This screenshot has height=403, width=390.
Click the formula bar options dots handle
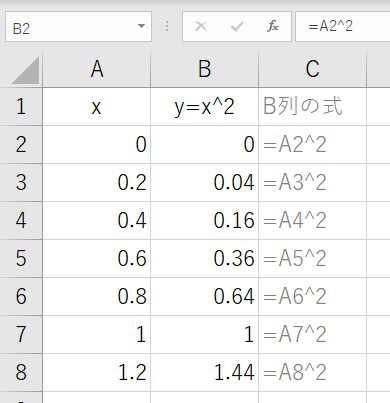[167, 26]
